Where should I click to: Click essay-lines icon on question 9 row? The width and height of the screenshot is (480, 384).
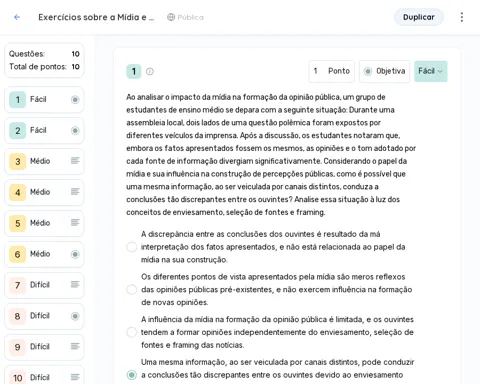[x=75, y=347]
